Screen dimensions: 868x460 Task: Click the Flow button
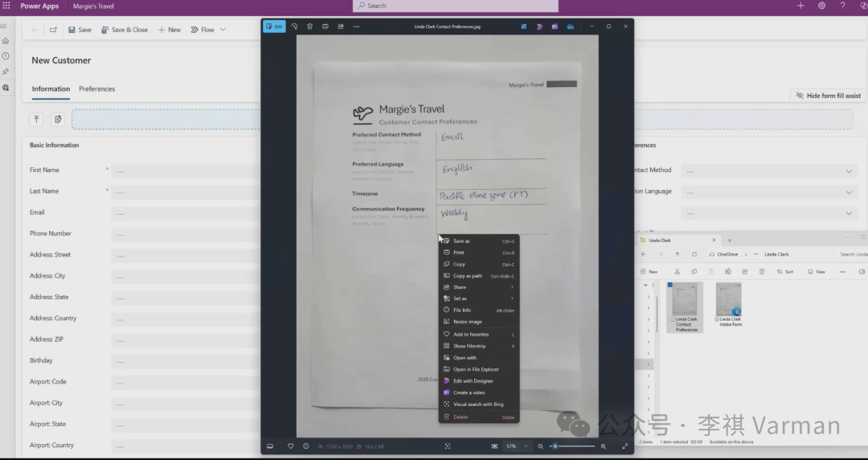[x=203, y=30]
